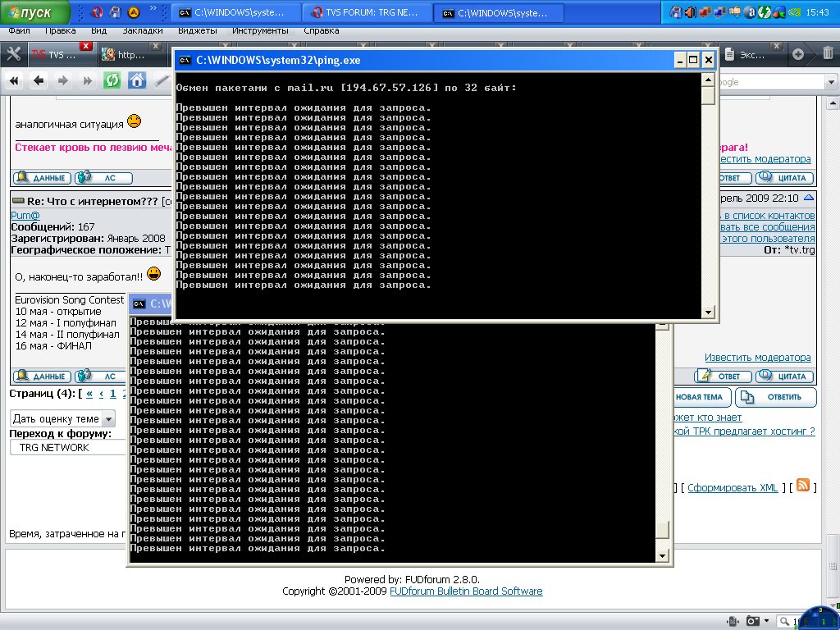Click the 'ОТВЕТИТЬ' reply button
Screen dimensions: 840x630
775,397
